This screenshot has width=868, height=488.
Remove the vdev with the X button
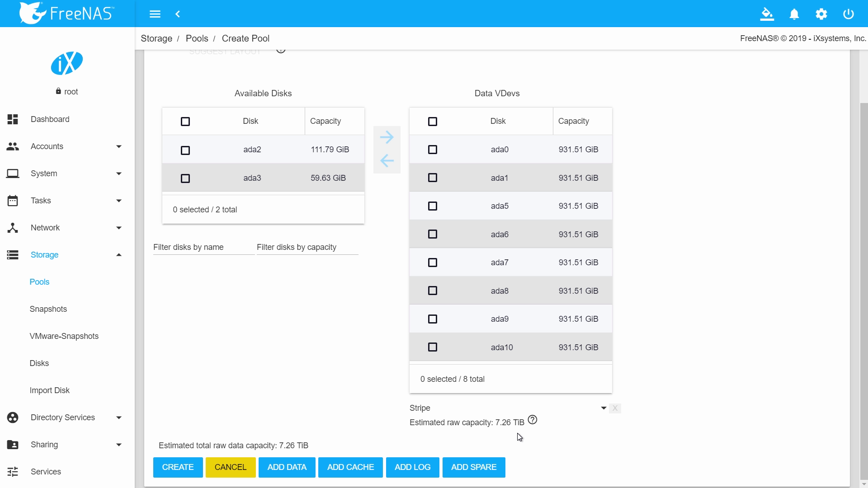[615, 408]
